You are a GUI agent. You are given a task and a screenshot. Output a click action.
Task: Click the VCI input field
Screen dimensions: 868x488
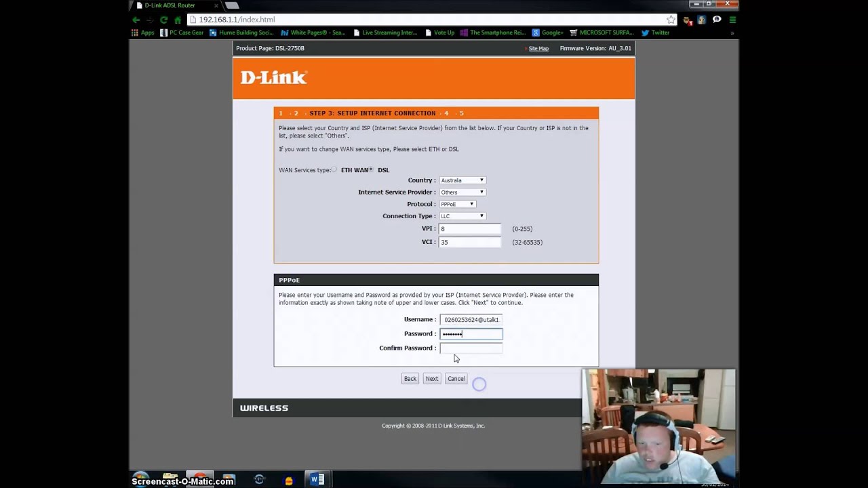[x=470, y=242]
